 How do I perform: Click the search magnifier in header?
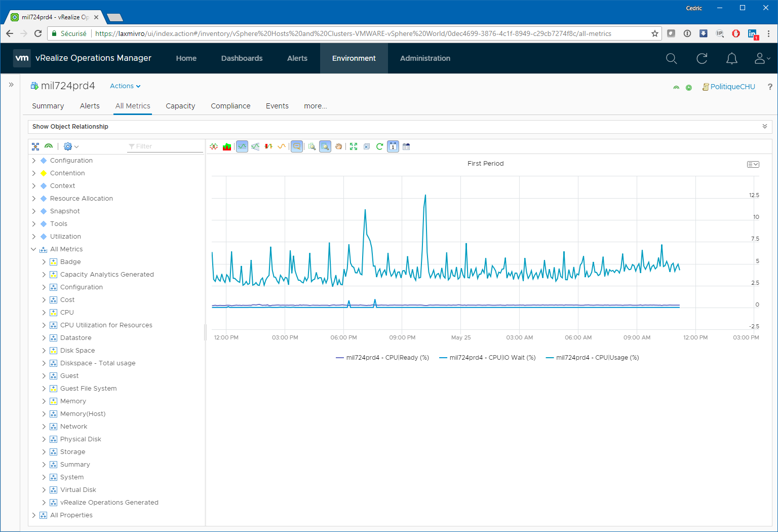pyautogui.click(x=671, y=59)
